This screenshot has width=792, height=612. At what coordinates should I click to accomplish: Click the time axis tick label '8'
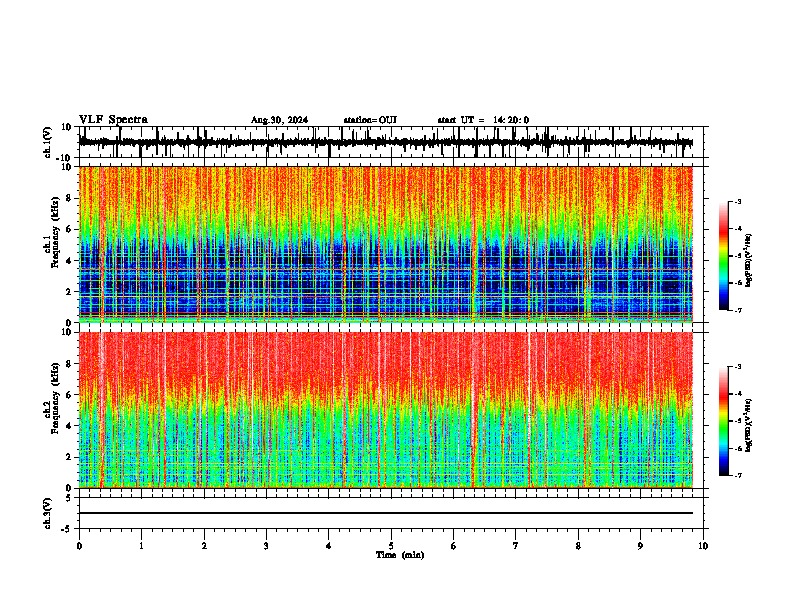point(578,546)
